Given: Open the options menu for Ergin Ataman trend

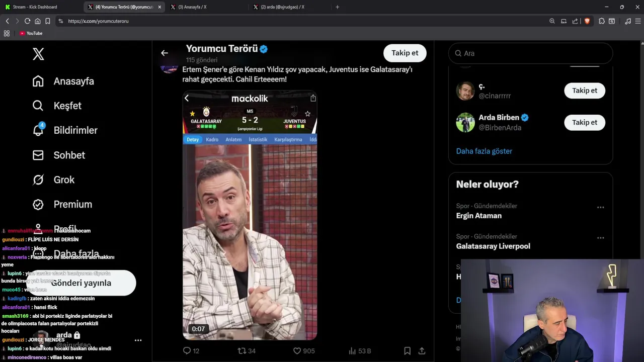Looking at the screenshot, I should (600, 207).
